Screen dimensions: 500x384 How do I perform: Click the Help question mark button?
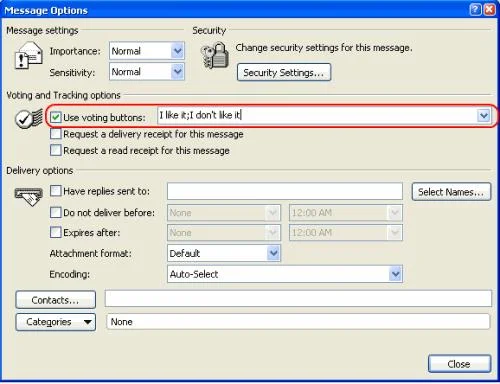click(475, 9)
